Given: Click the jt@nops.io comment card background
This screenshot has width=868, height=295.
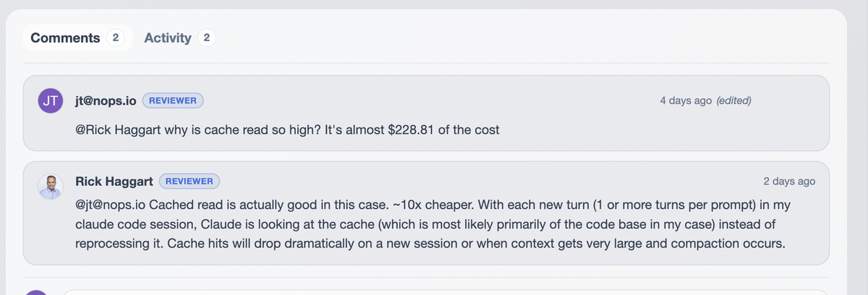Looking at the screenshot, I should pos(427,113).
